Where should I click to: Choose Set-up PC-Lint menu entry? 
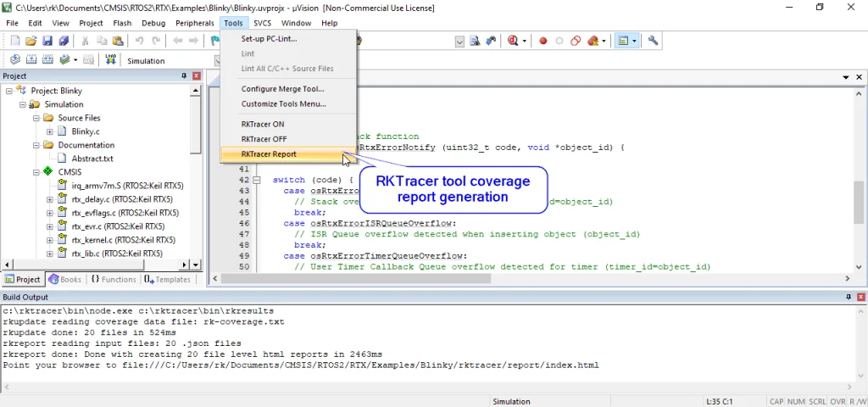click(x=288, y=39)
